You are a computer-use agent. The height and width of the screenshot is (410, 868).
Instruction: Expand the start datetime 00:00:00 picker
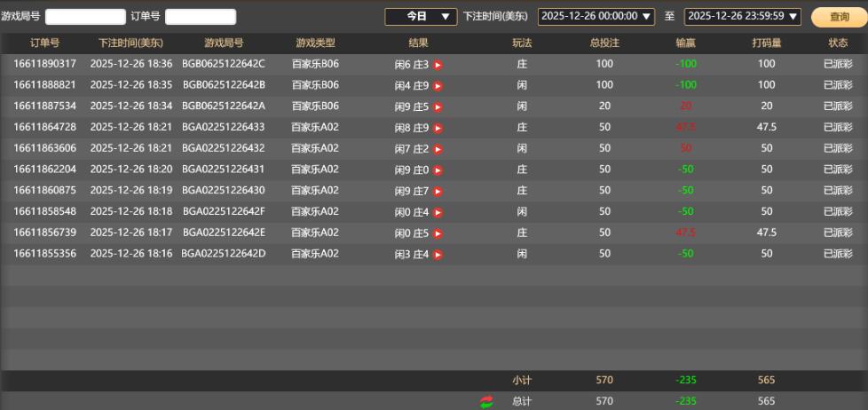[596, 17]
